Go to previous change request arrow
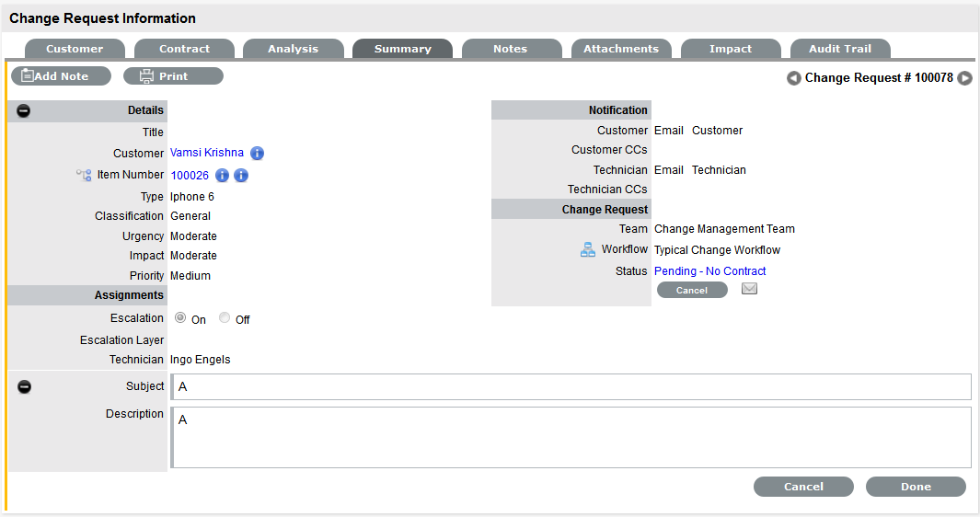This screenshot has width=980, height=517. click(x=793, y=78)
